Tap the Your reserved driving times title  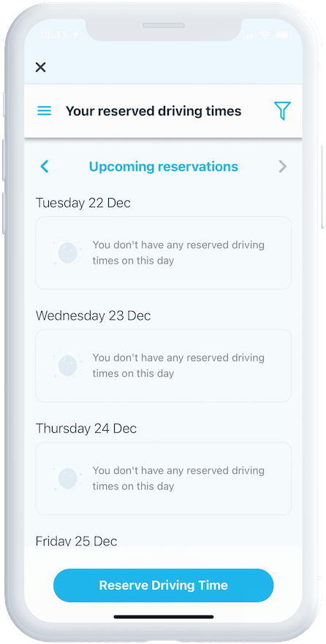153,111
